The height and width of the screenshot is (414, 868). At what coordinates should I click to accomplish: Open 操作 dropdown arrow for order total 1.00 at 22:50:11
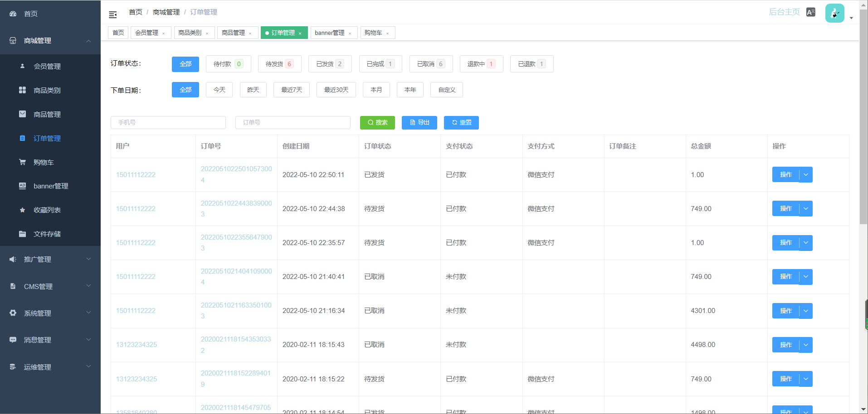coord(806,174)
